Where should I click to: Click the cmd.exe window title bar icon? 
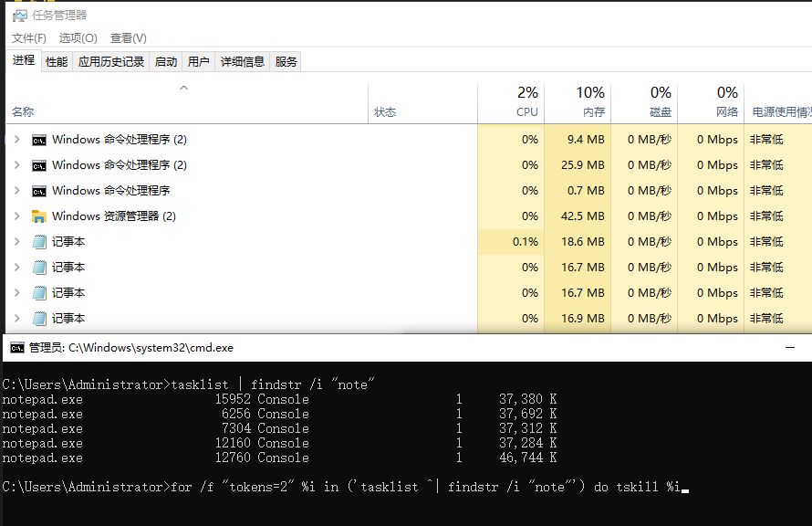click(17, 348)
